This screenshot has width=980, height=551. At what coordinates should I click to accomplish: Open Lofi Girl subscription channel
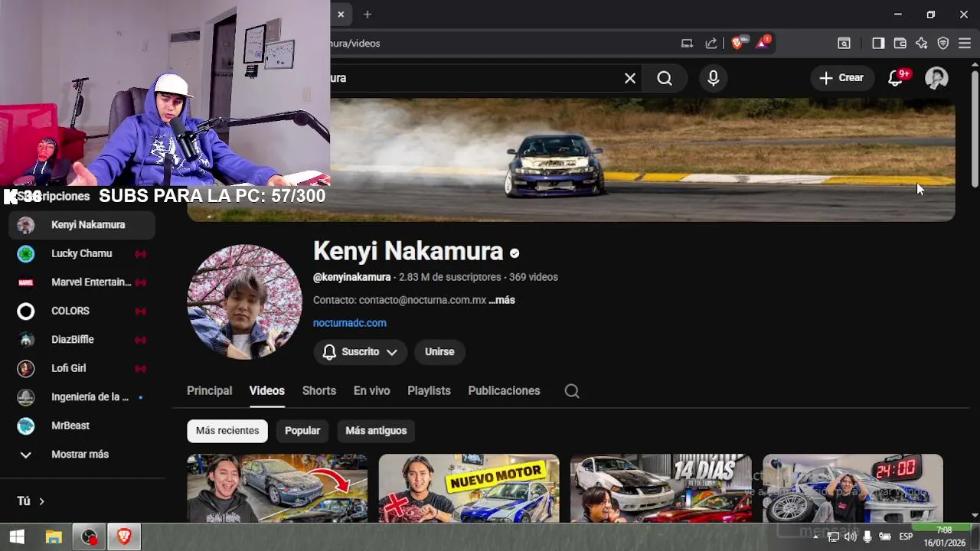pos(82,368)
